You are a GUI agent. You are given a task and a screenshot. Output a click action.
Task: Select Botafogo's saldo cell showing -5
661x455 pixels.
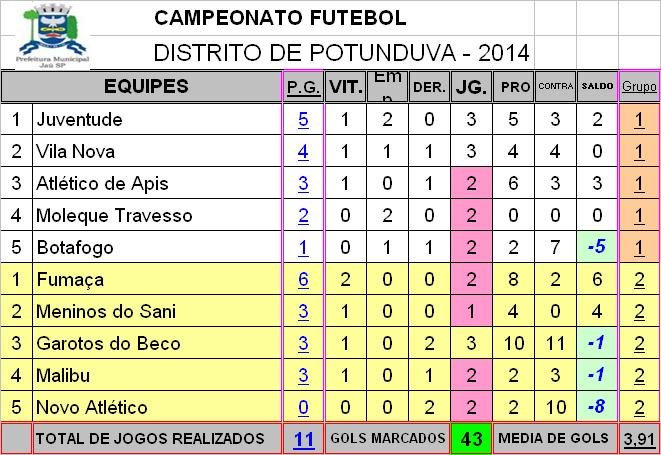pyautogui.click(x=597, y=247)
